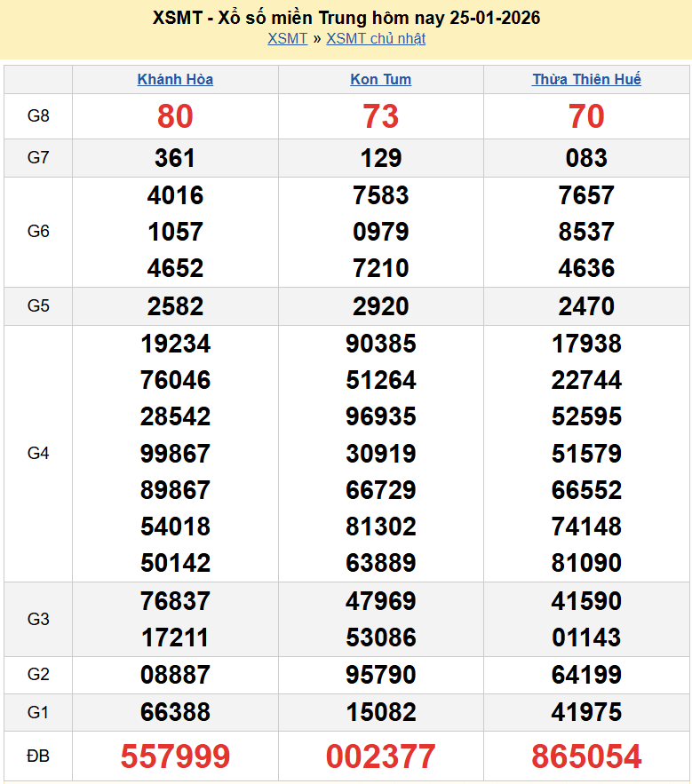692x784 pixels.
Task: Select red G8 number 73
Action: click(x=380, y=116)
